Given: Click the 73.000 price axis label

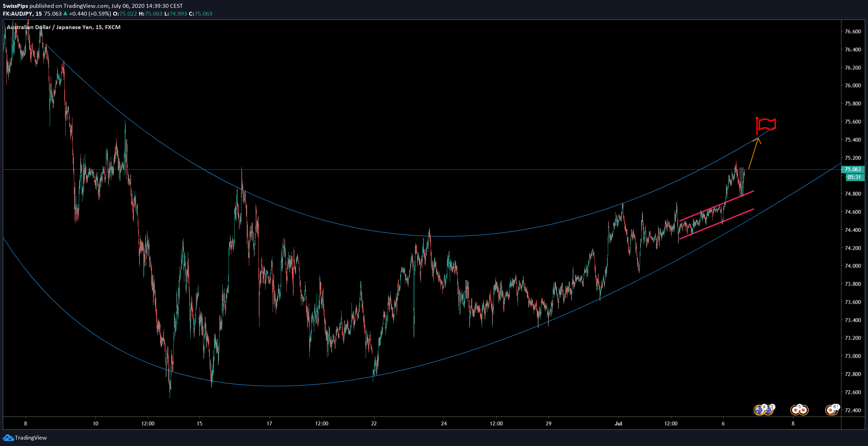Looking at the screenshot, I should 853,356.
